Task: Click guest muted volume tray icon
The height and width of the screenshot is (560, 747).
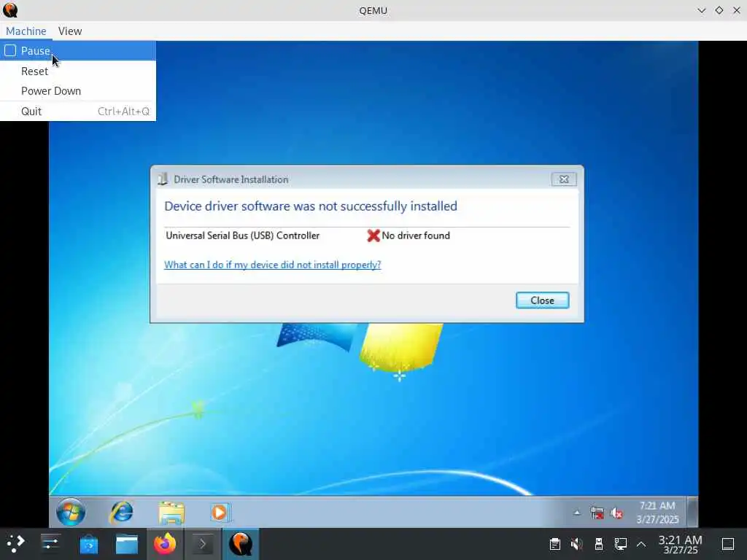Action: pyautogui.click(x=616, y=513)
